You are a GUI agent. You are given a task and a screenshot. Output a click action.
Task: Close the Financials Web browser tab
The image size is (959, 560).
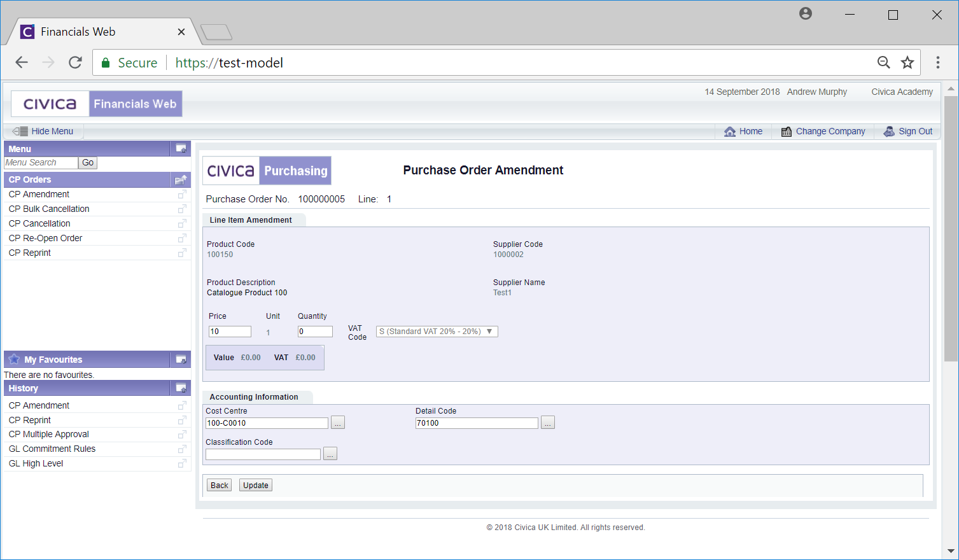pyautogui.click(x=181, y=32)
